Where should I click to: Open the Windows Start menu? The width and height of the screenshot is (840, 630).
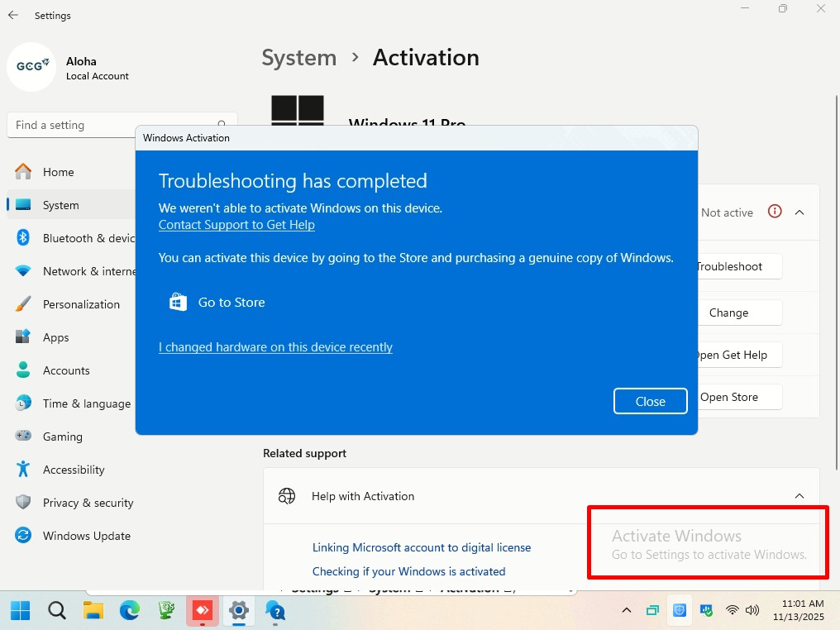(x=21, y=611)
